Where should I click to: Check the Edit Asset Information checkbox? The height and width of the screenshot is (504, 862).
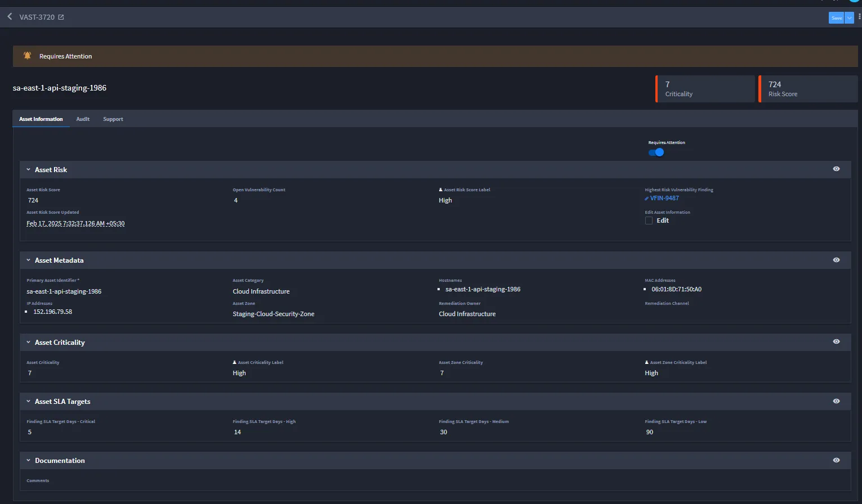coord(649,220)
